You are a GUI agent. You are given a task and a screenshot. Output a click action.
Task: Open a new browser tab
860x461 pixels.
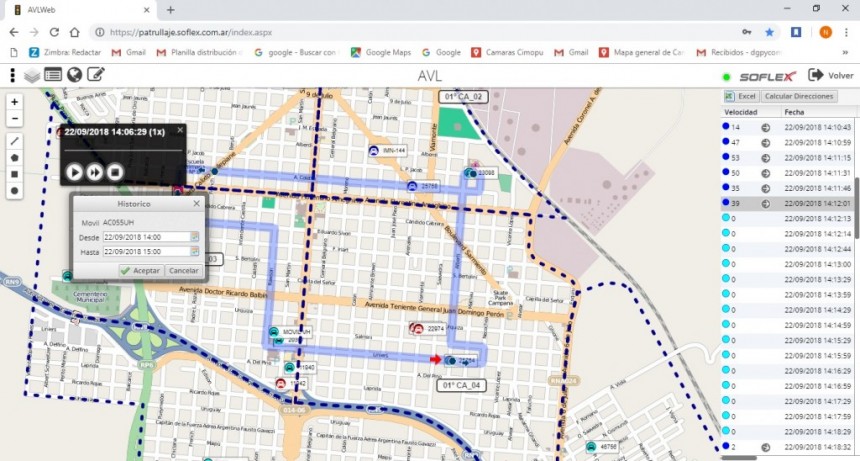click(171, 10)
